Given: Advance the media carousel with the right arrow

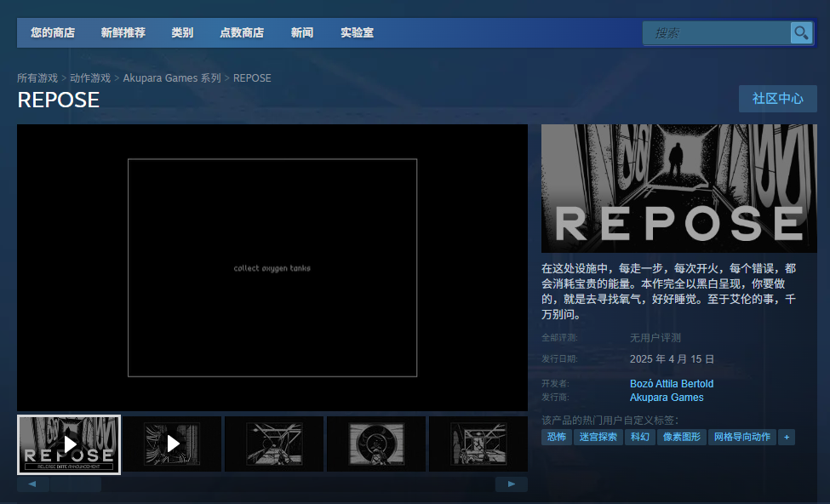Looking at the screenshot, I should point(511,484).
